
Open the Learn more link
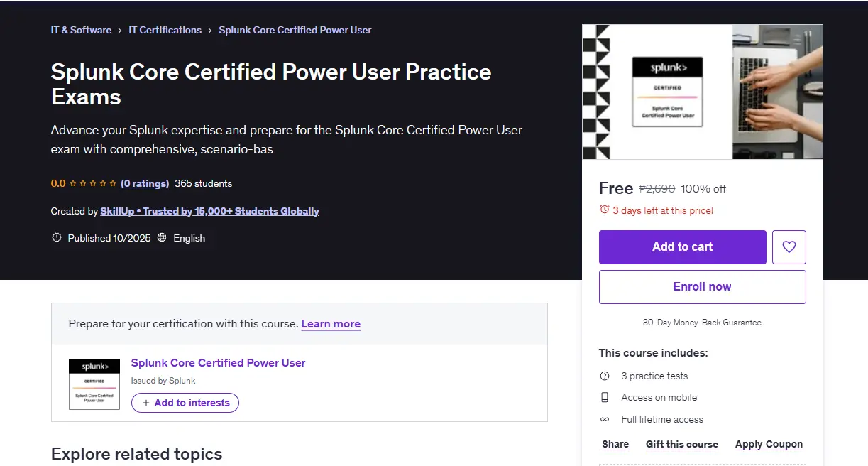331,324
